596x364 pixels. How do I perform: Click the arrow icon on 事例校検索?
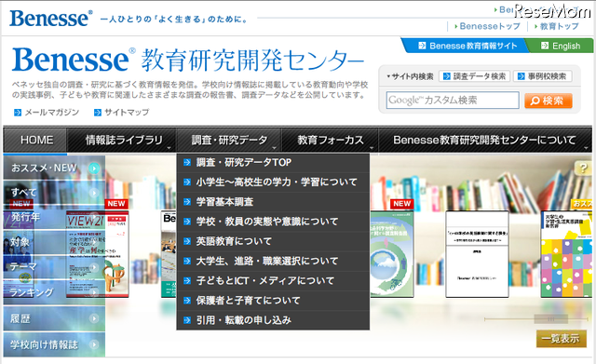pos(521,76)
